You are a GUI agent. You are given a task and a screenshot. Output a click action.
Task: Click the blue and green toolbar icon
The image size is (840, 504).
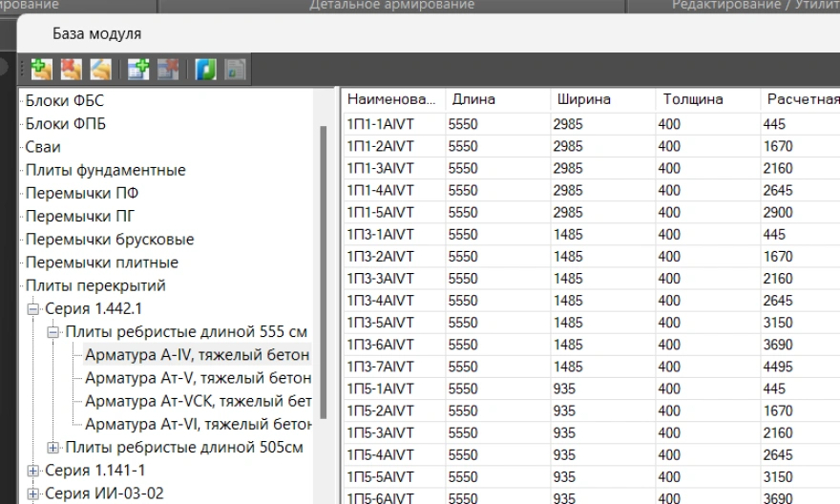point(205,69)
